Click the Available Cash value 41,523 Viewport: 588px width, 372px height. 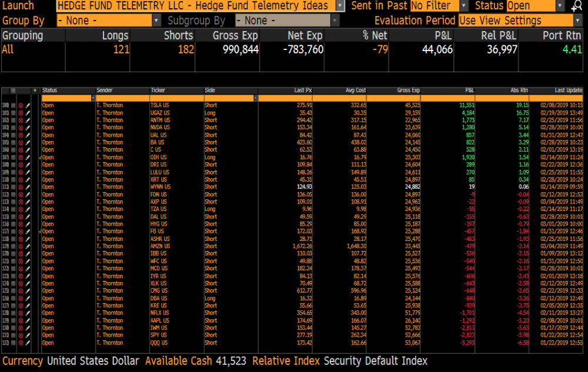tap(231, 361)
